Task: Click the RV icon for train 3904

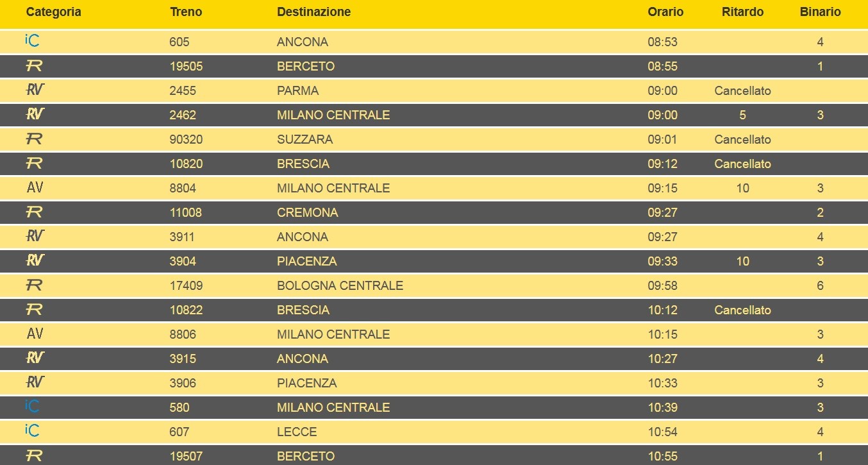Action: point(35,260)
